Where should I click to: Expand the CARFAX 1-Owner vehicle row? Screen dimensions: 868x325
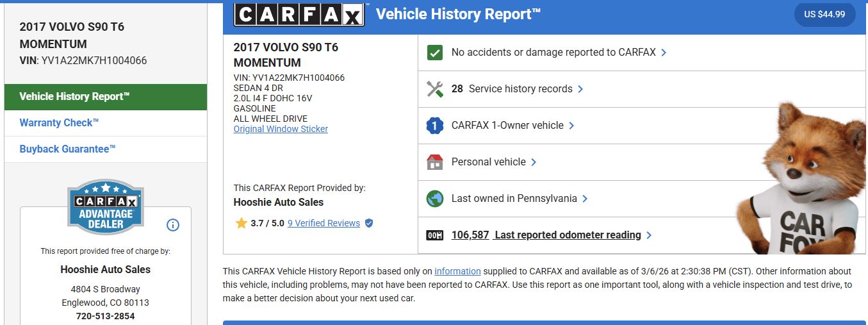tap(513, 126)
